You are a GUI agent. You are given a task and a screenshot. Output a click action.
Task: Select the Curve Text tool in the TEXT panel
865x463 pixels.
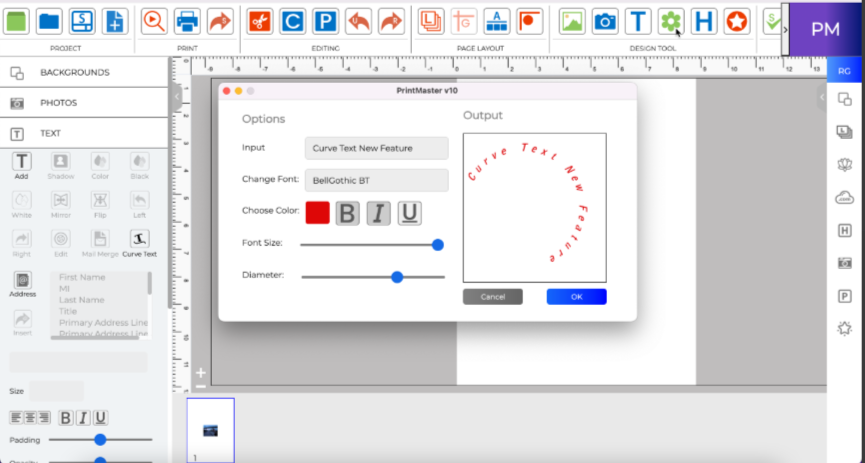point(139,239)
